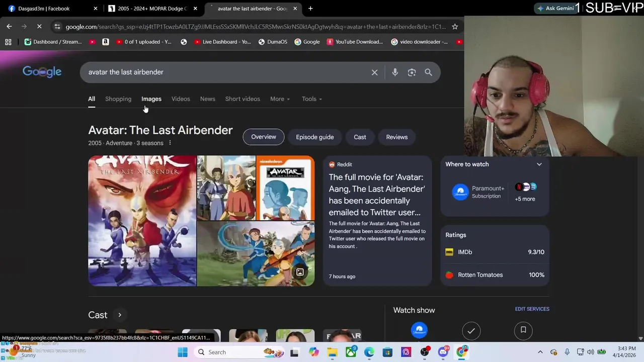Switch to the Videos results tab
This screenshot has height=362, width=644.
[x=181, y=99]
